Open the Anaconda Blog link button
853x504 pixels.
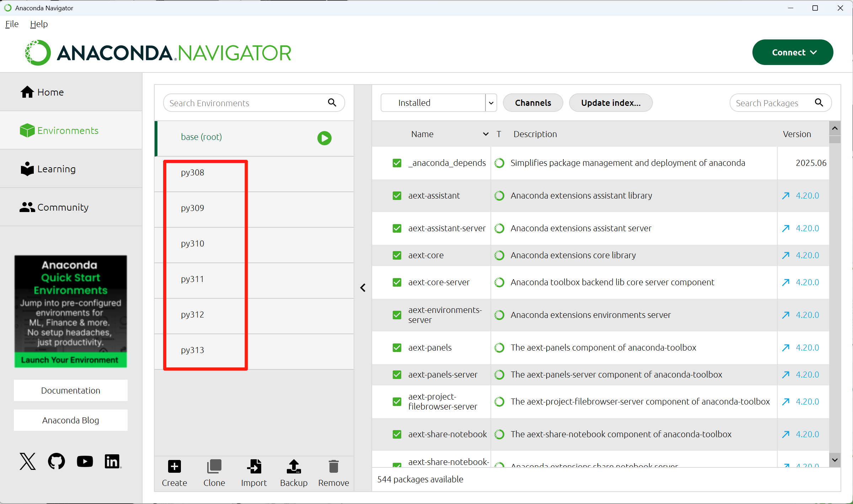70,420
